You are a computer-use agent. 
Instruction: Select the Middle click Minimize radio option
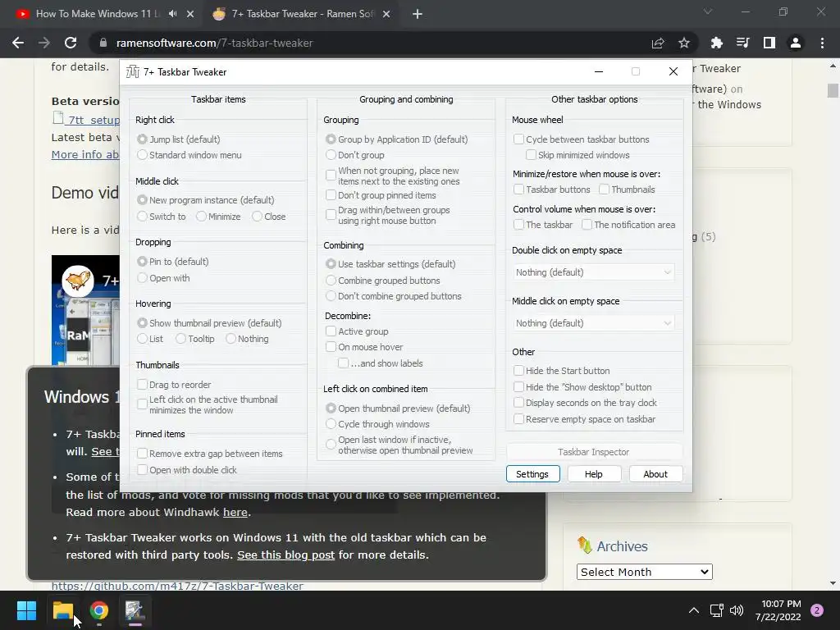[201, 217]
